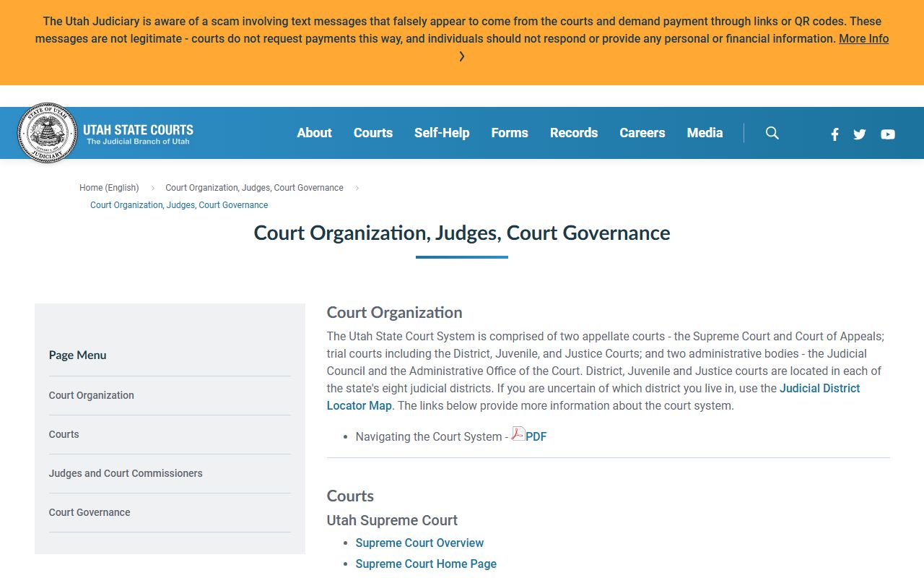The width and height of the screenshot is (924, 578).
Task: Open the Media navigation menu
Action: (x=705, y=133)
